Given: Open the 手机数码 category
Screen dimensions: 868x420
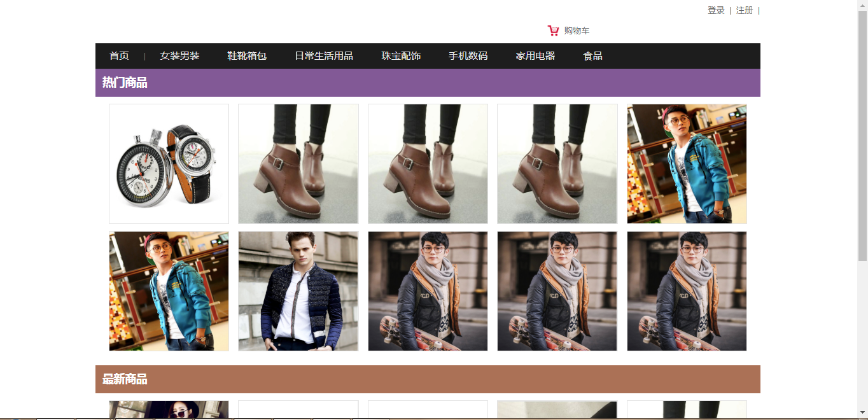Looking at the screenshot, I should 468,56.
